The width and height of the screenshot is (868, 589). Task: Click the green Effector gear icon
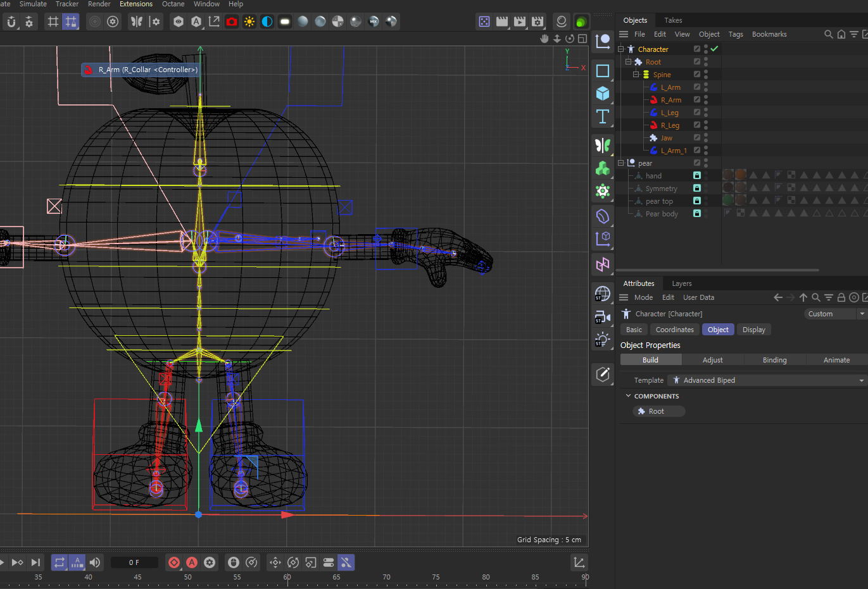point(603,191)
